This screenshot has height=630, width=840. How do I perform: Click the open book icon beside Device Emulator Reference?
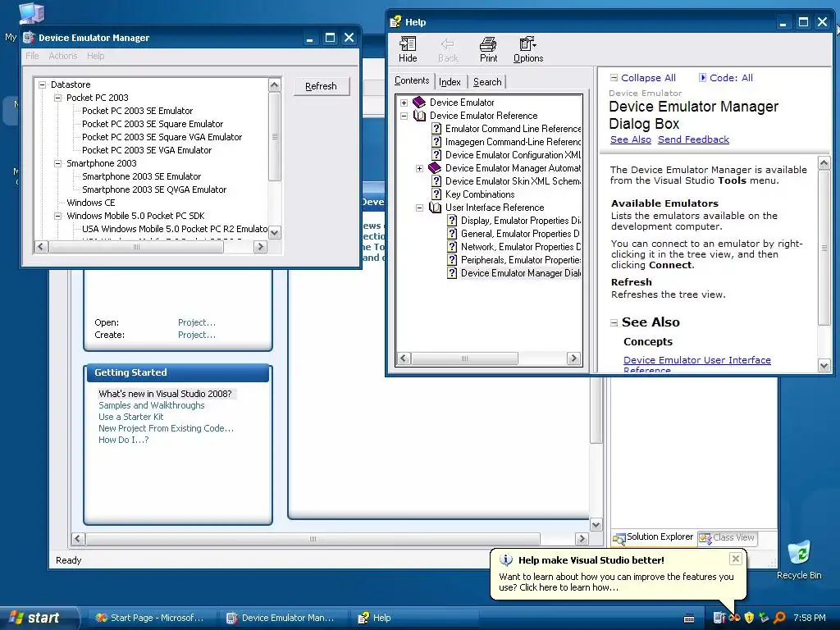click(419, 116)
